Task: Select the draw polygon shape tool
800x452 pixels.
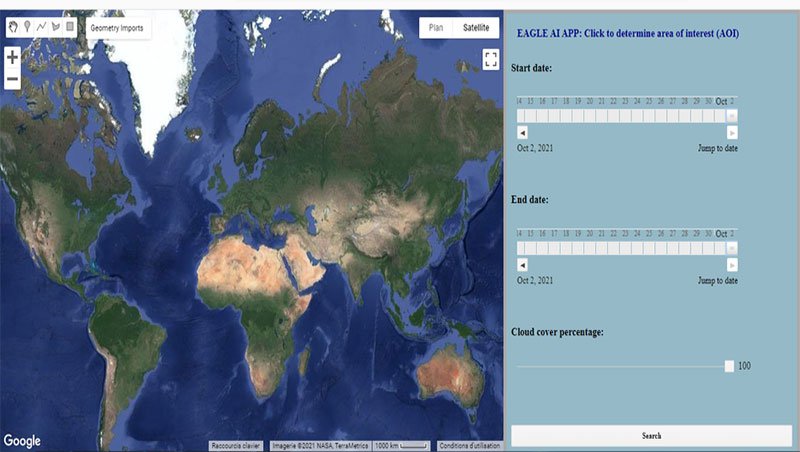Action: click(x=55, y=28)
